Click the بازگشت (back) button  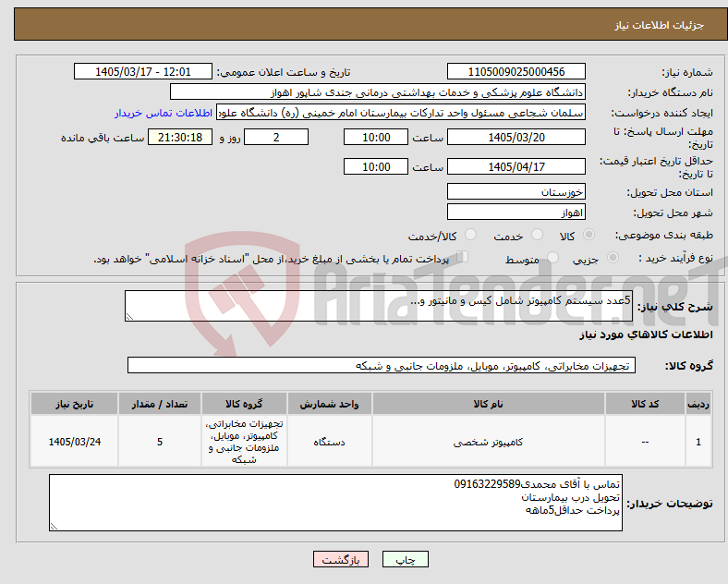[x=341, y=559]
